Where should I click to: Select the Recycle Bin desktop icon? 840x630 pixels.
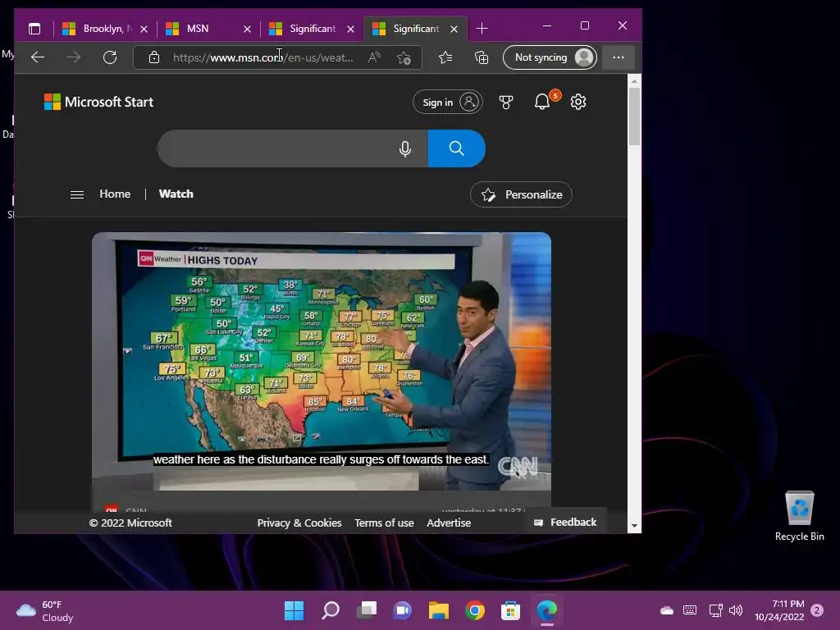pos(799,517)
